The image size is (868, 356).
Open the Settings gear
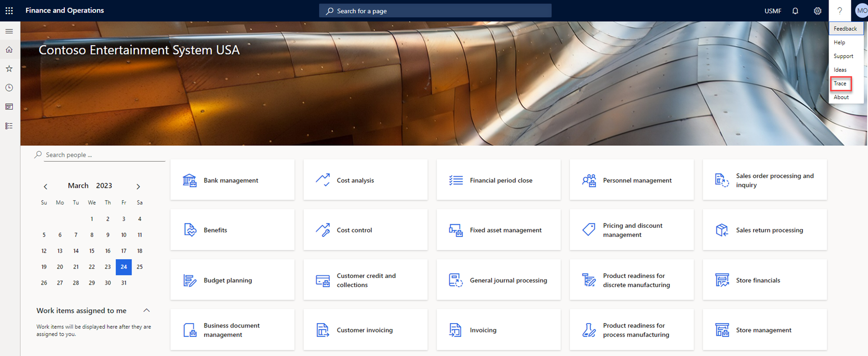click(817, 11)
